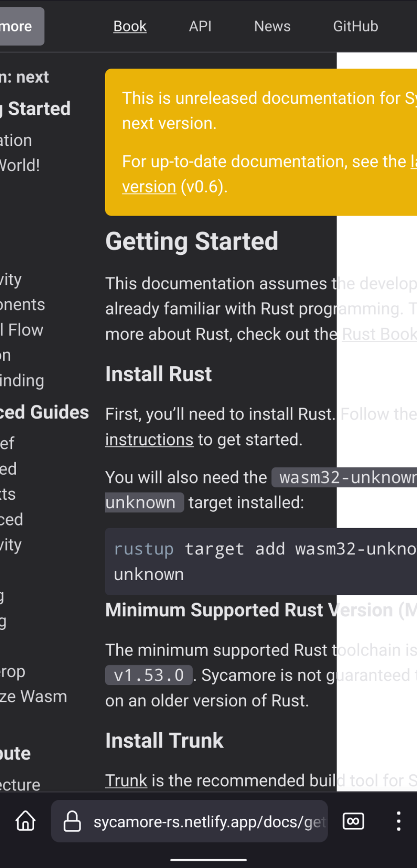The image size is (417, 868).
Task: Open the GitHub nav link
Action: pyautogui.click(x=355, y=26)
